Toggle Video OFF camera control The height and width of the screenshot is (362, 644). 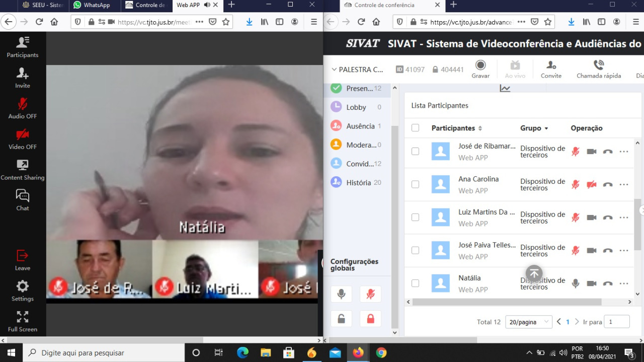[x=23, y=139]
